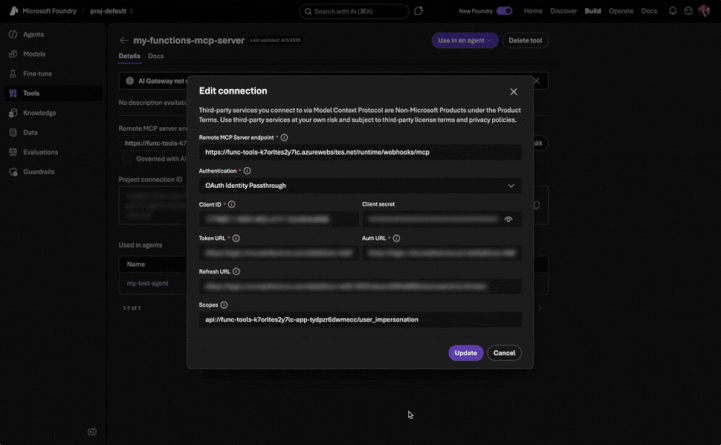Image resolution: width=721 pixels, height=445 pixels.
Task: Click the Search with AI box
Action: tap(354, 11)
